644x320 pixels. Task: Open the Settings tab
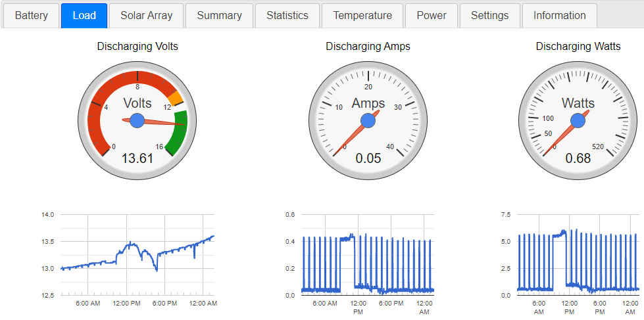pos(489,15)
